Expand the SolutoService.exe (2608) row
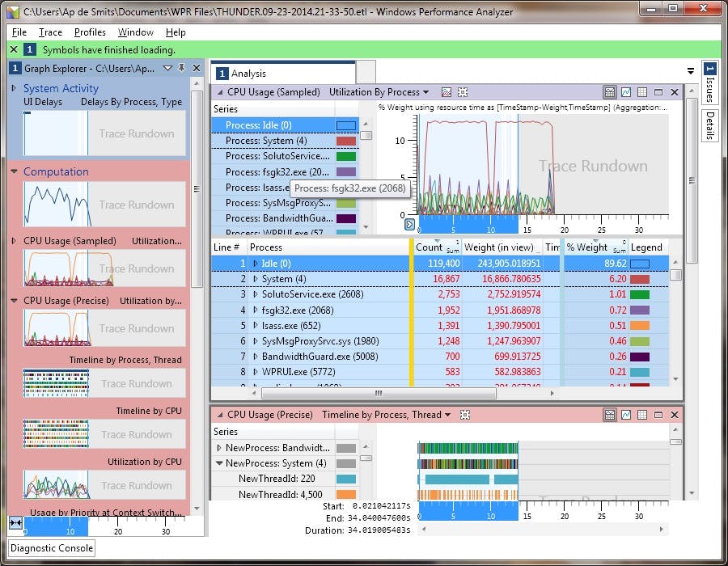The height and width of the screenshot is (566, 728). point(255,294)
